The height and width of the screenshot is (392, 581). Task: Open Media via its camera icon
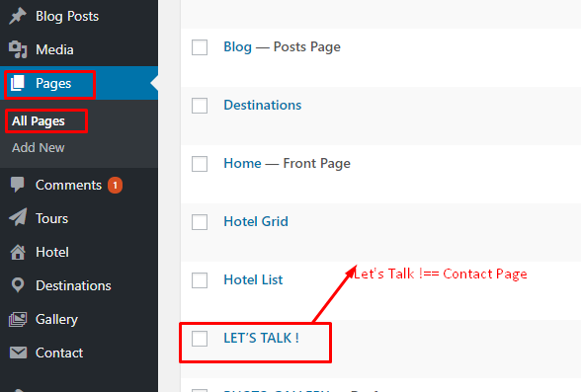[18, 49]
